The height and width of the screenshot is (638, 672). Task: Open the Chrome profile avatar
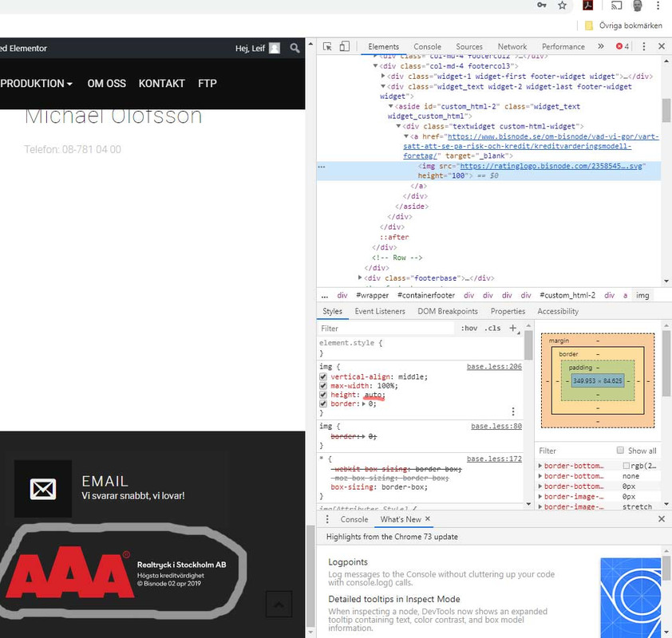coord(638,5)
